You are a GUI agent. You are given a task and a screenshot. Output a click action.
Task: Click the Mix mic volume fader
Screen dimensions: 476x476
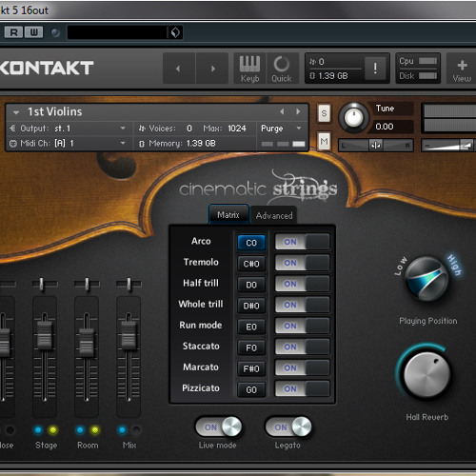pyautogui.click(x=129, y=335)
